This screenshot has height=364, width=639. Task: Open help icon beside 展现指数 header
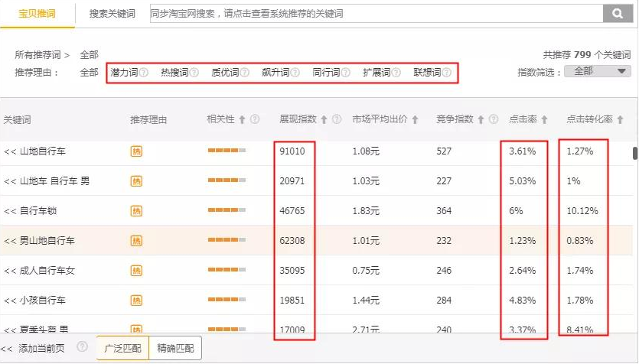click(x=337, y=119)
